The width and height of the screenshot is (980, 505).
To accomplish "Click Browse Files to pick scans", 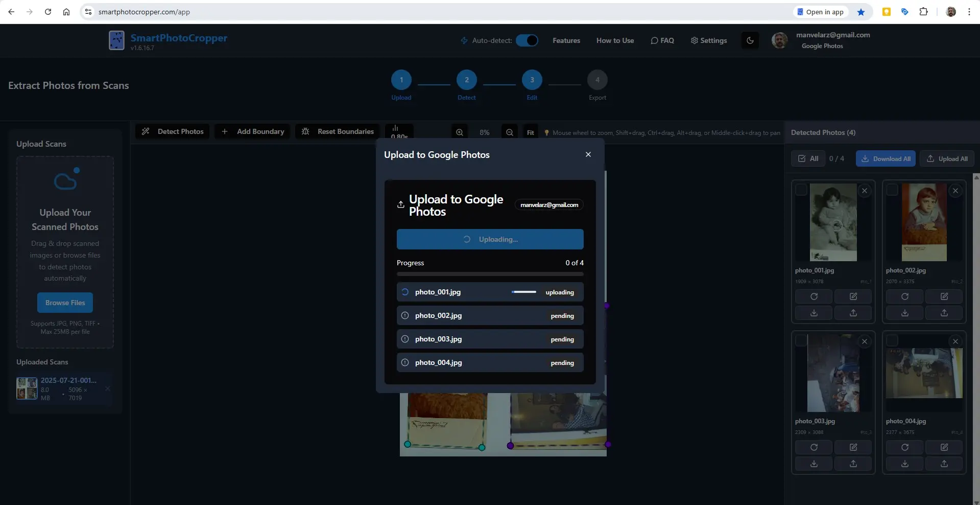I will 65,303.
